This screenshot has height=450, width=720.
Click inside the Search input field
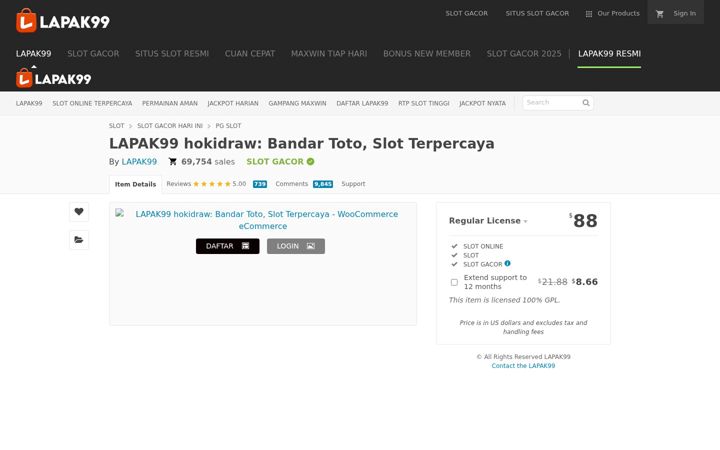click(552, 103)
